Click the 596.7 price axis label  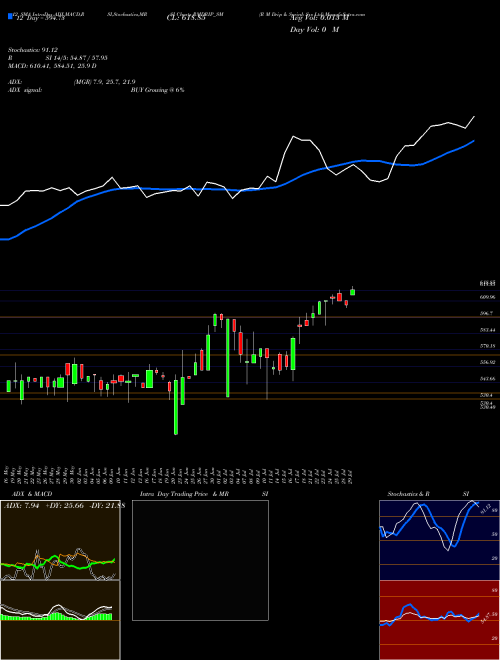(486, 314)
